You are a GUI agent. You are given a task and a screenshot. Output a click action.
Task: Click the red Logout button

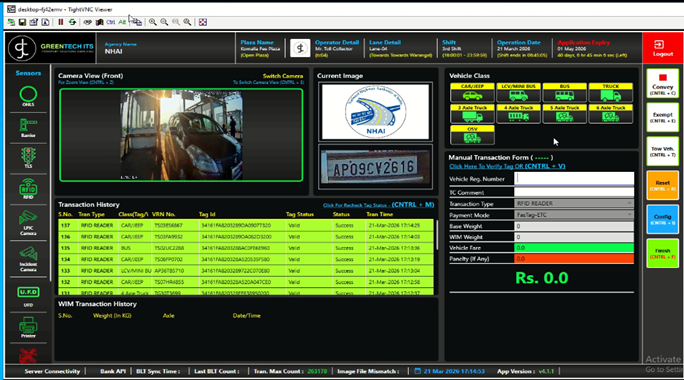click(663, 48)
